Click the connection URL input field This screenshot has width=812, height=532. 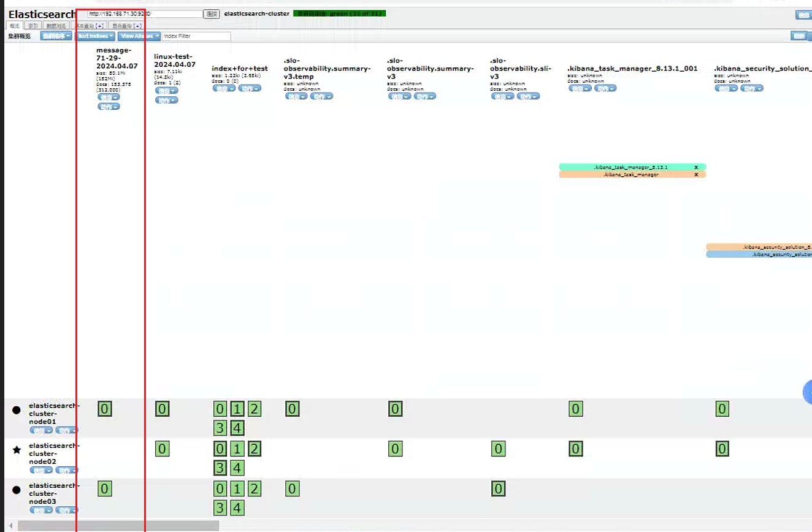(145, 13)
